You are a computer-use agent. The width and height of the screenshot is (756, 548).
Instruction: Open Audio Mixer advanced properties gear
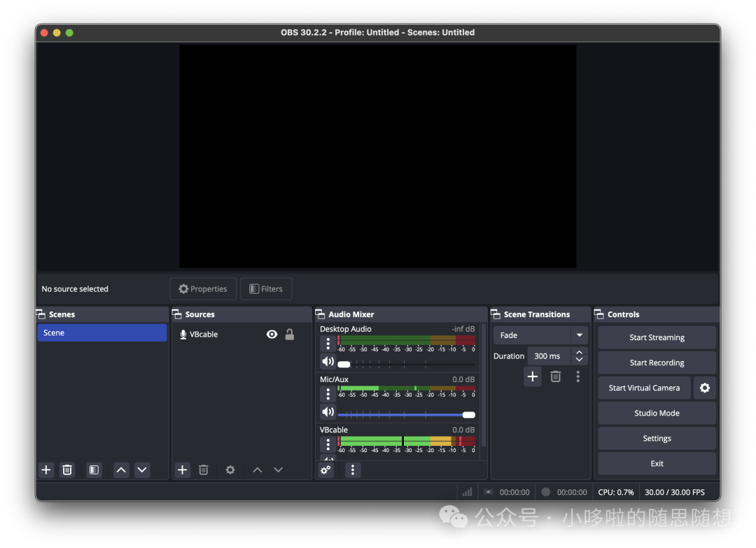coord(325,470)
